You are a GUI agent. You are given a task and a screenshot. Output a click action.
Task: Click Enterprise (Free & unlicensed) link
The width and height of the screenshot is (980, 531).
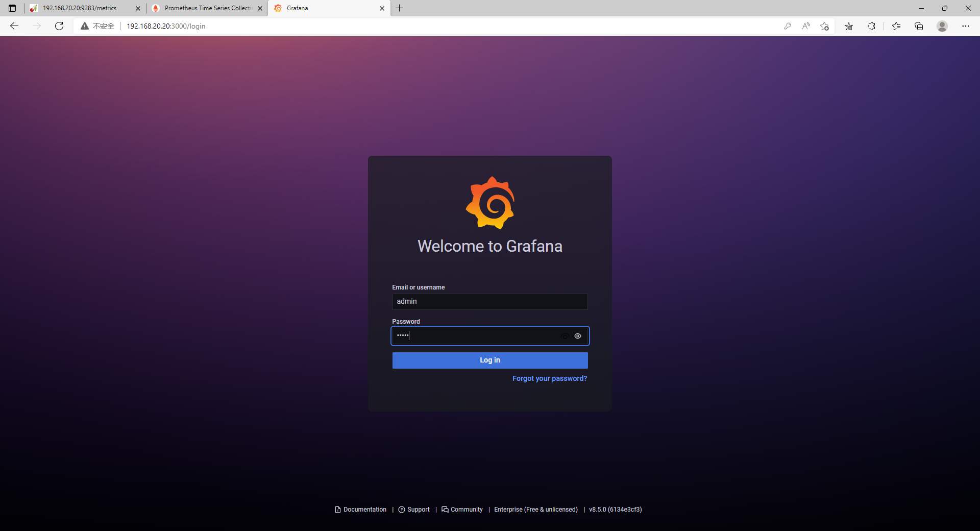536,510
